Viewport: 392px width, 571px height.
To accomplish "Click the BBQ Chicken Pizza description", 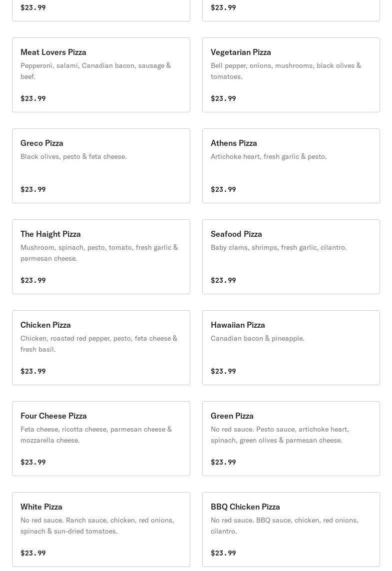I will coord(284,526).
